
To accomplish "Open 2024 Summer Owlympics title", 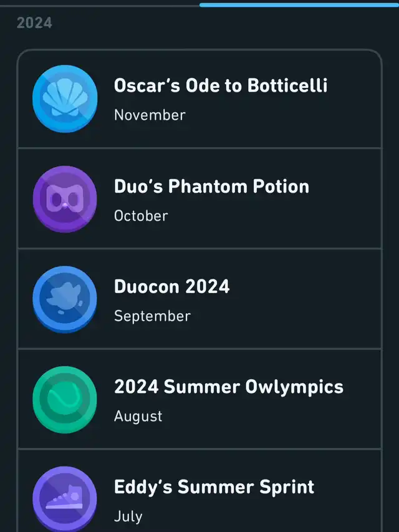I will (x=228, y=387).
